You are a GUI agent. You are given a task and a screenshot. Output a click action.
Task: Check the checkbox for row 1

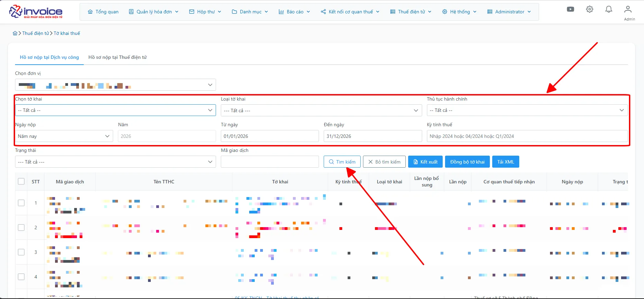(x=21, y=203)
